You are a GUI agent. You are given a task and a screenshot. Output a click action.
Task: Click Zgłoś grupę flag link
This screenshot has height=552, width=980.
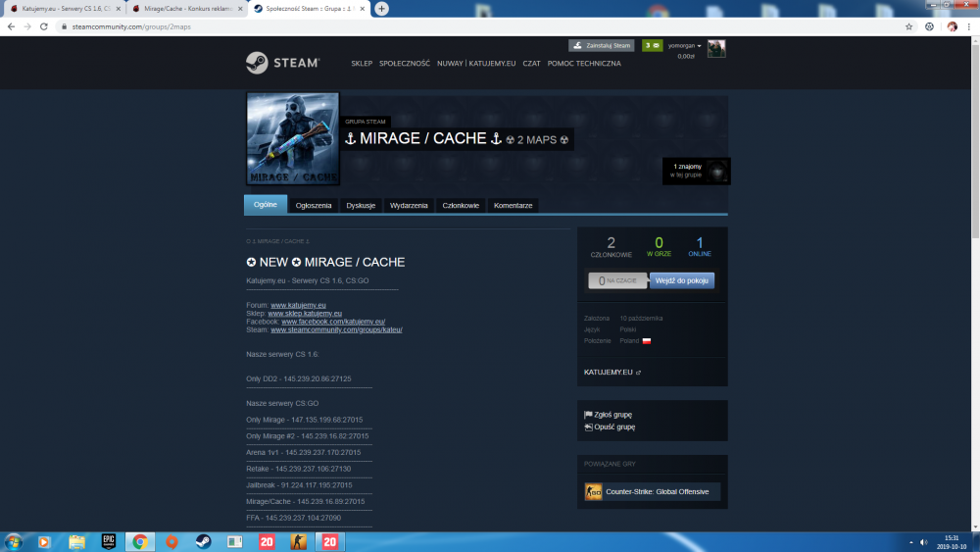(x=609, y=415)
